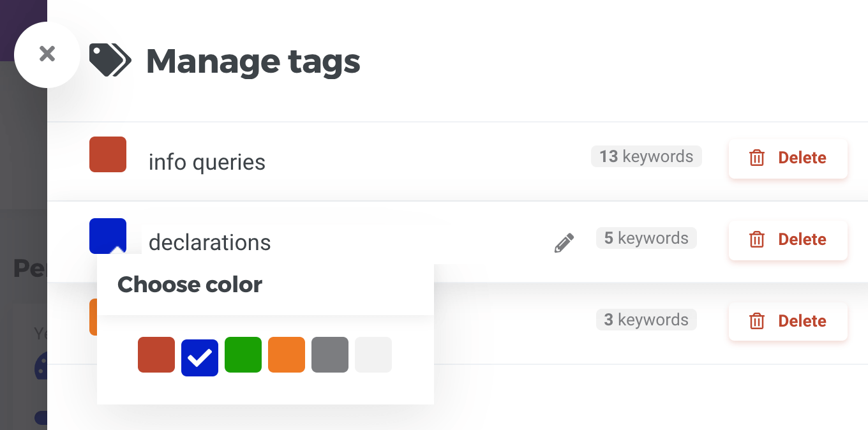Viewport: 868px width, 430px height.
Task: Click the trash icon on the third tag row
Action: (757, 321)
